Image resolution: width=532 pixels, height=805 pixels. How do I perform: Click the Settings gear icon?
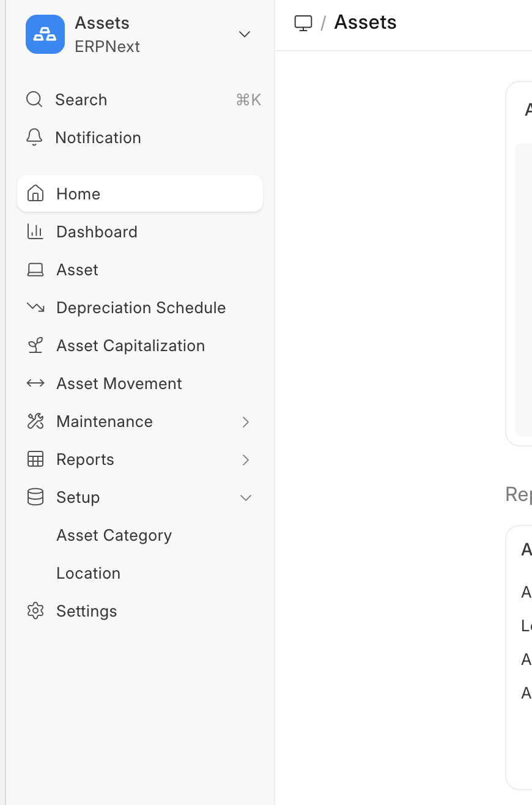[35, 611]
